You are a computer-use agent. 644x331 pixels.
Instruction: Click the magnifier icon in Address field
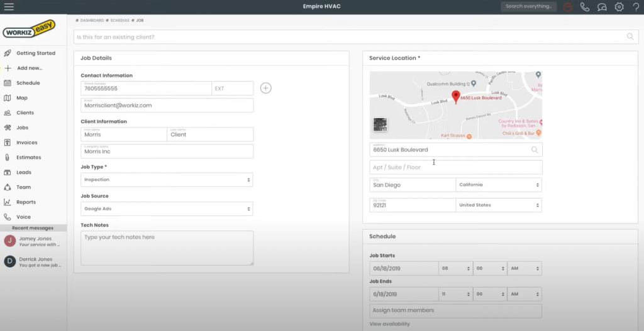point(535,149)
